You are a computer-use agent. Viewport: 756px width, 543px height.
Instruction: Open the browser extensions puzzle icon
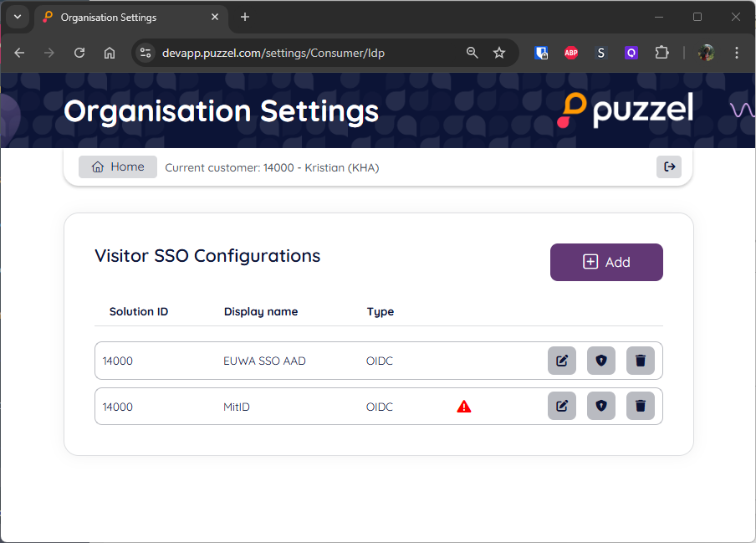click(x=661, y=53)
